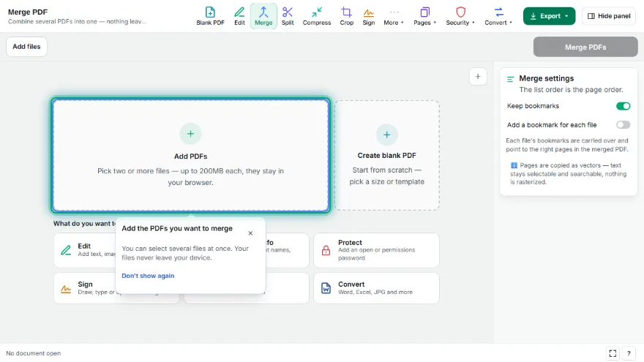Click the blue info icon in settings
This screenshot has width=644, height=362.
coord(514,165)
